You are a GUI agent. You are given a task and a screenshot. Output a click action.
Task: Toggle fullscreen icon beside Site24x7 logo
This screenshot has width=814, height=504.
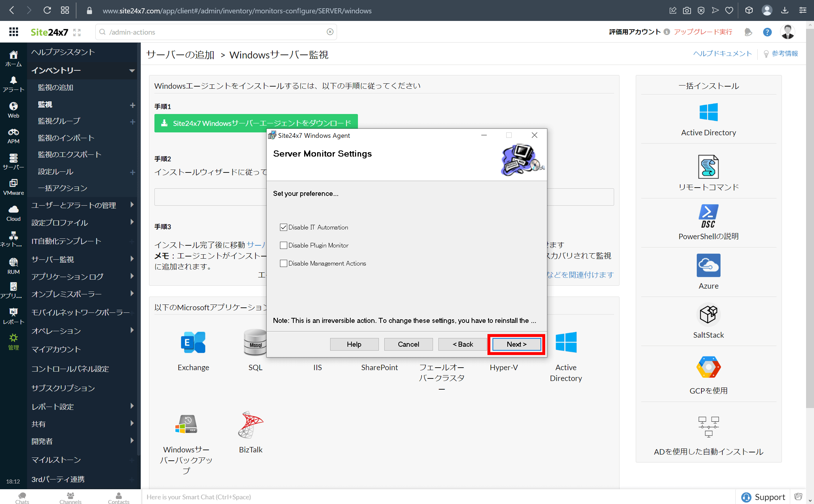(77, 32)
